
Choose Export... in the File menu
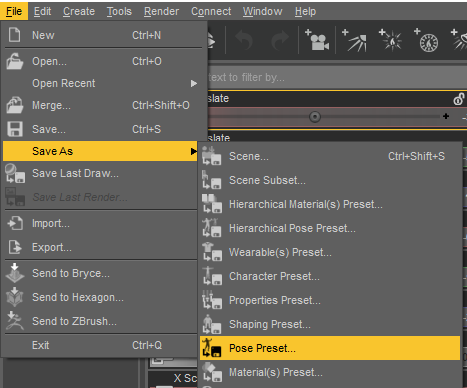pyautogui.click(x=52, y=247)
